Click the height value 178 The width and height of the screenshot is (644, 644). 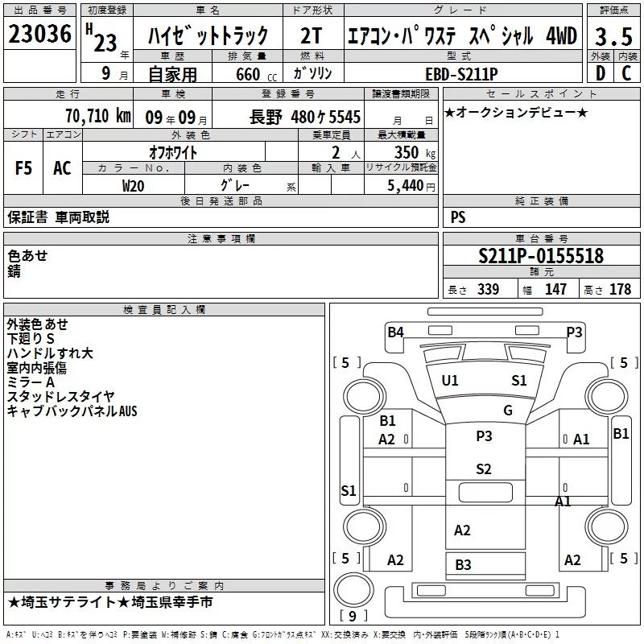[620, 289]
